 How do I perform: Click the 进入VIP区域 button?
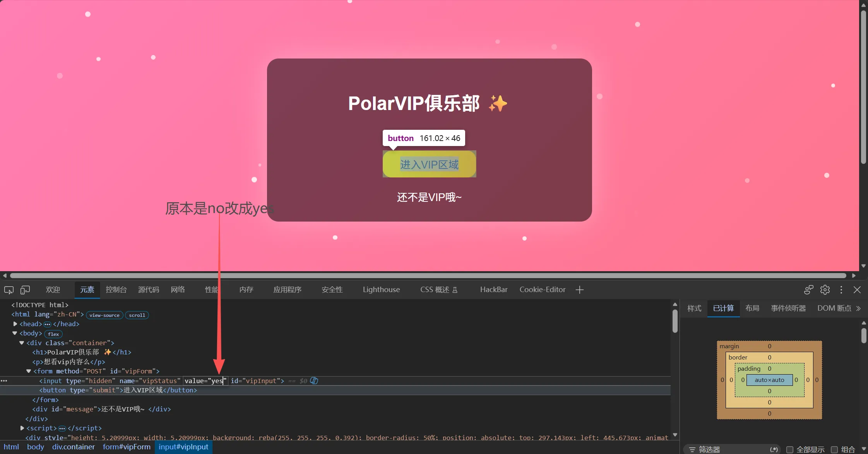[x=429, y=164]
